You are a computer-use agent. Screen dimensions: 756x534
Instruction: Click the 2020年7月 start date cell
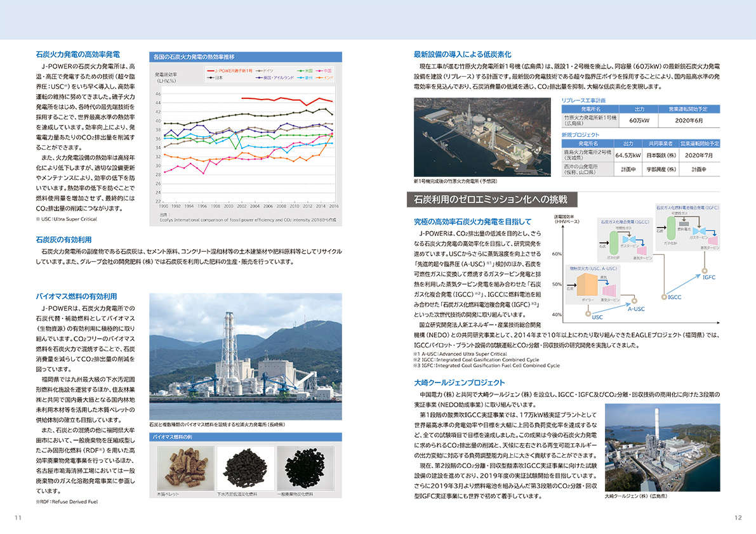tap(699, 155)
